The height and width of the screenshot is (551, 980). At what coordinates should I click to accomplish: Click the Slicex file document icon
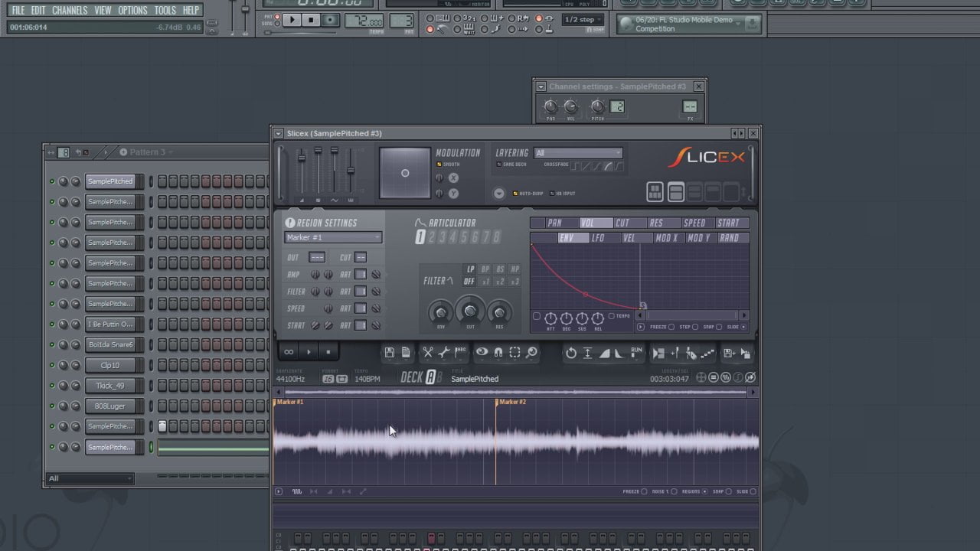pos(406,353)
